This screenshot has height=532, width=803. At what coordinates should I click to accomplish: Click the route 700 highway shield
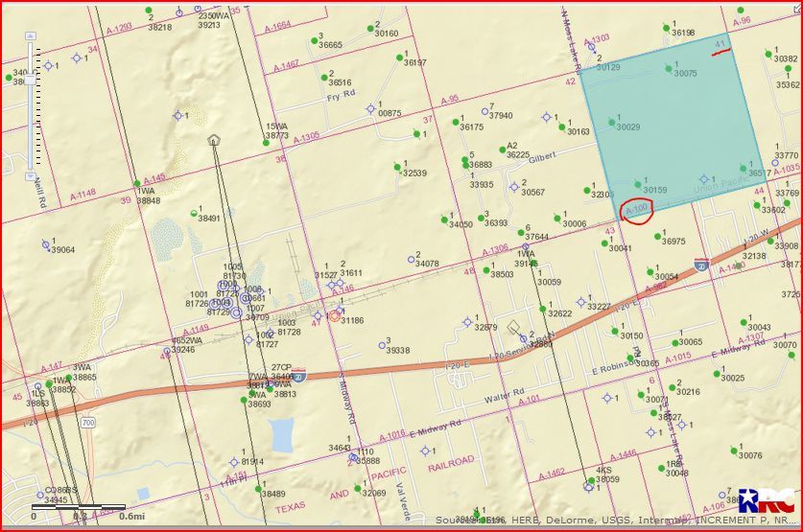(88, 423)
